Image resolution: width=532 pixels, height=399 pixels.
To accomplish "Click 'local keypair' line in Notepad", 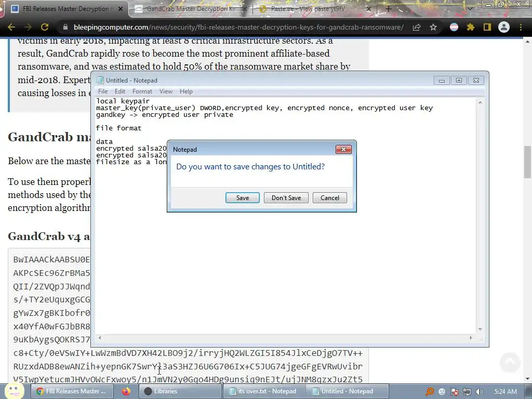I will pyautogui.click(x=123, y=101).
